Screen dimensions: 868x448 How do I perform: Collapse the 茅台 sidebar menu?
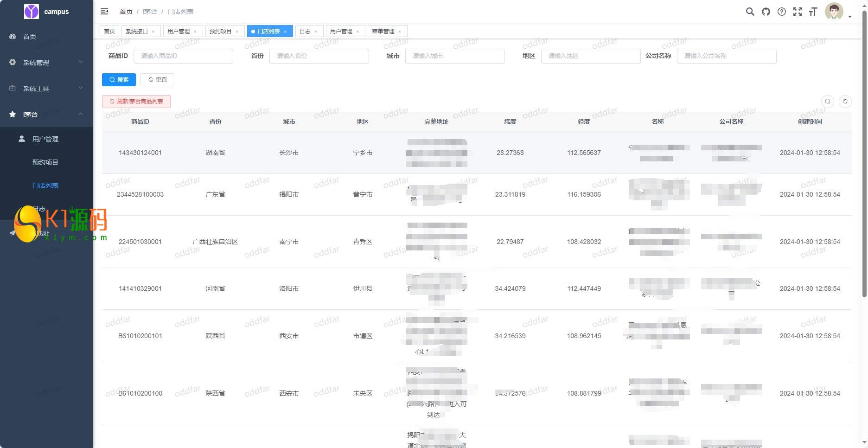click(46, 115)
